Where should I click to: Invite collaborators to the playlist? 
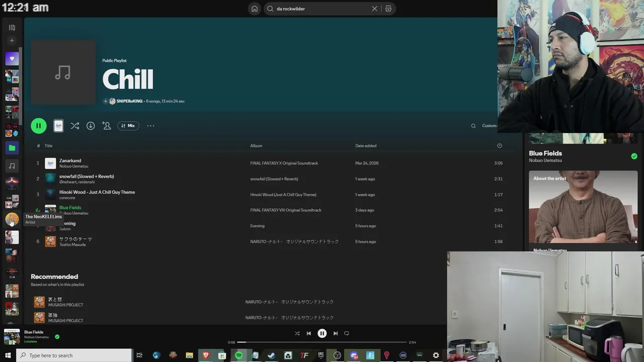(107, 126)
